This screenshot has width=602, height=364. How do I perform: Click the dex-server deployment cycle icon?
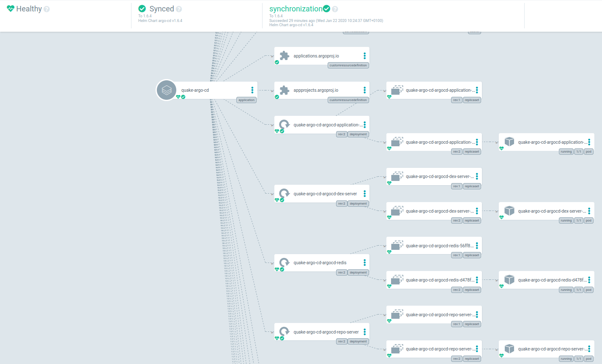point(285,193)
